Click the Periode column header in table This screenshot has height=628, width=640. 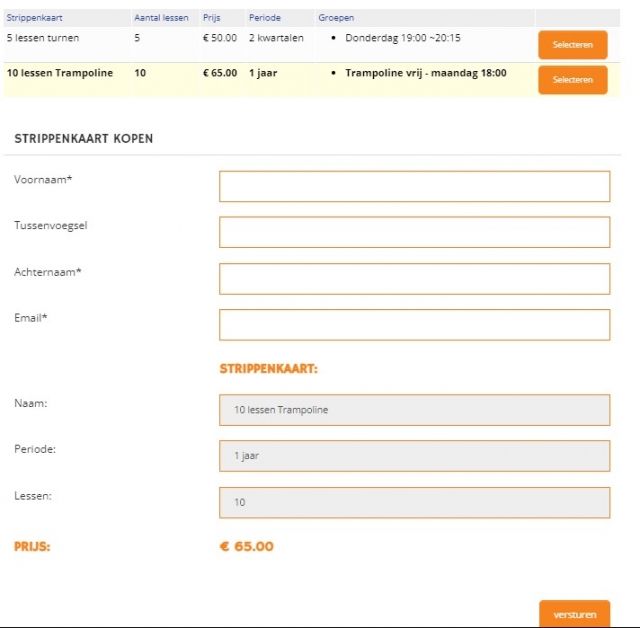(265, 18)
